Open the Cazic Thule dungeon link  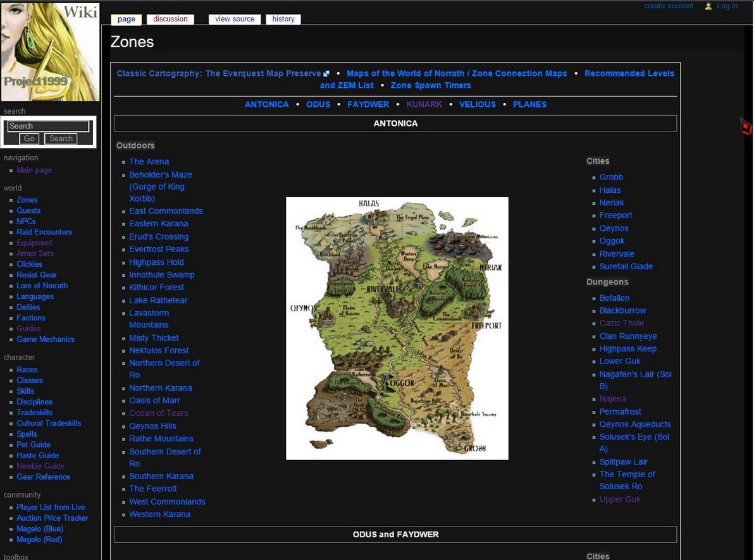coord(622,323)
